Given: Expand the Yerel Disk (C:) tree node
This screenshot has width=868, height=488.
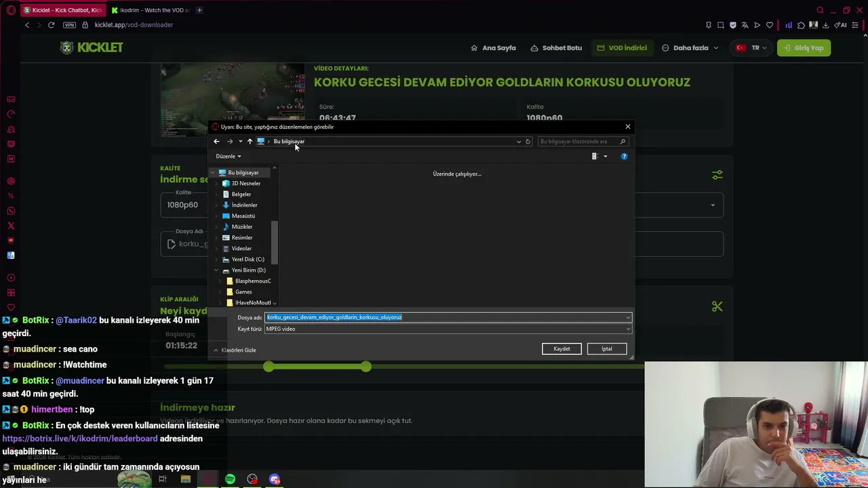Looking at the screenshot, I should [216, 260].
